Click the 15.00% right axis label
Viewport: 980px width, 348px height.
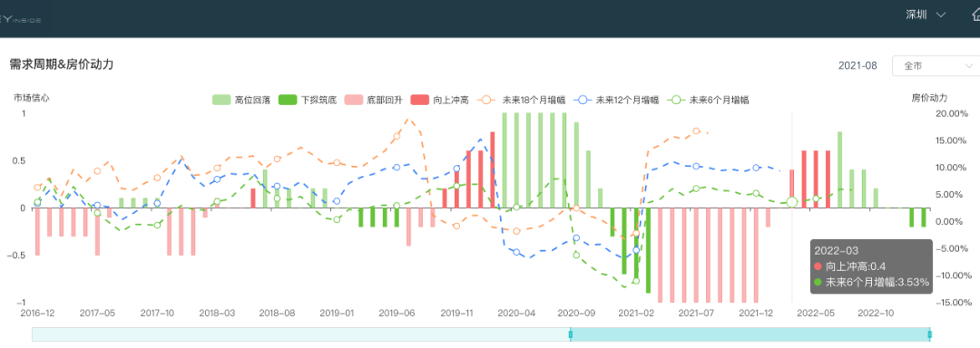click(x=951, y=140)
